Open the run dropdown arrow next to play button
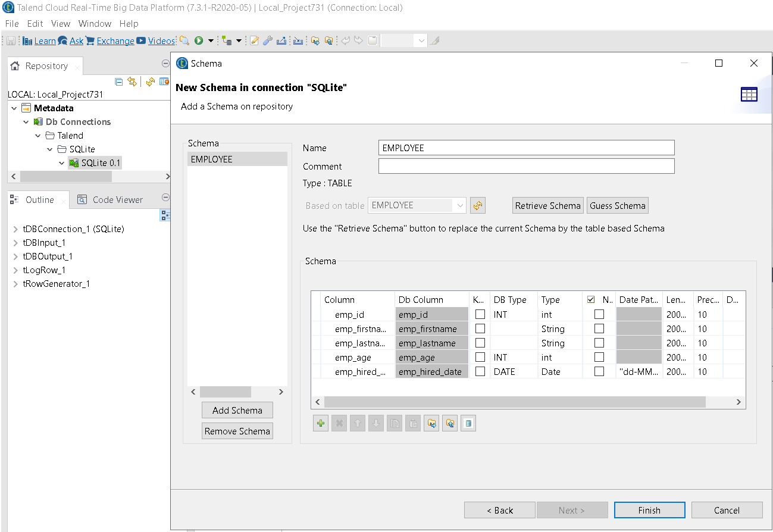773x532 pixels. [212, 40]
